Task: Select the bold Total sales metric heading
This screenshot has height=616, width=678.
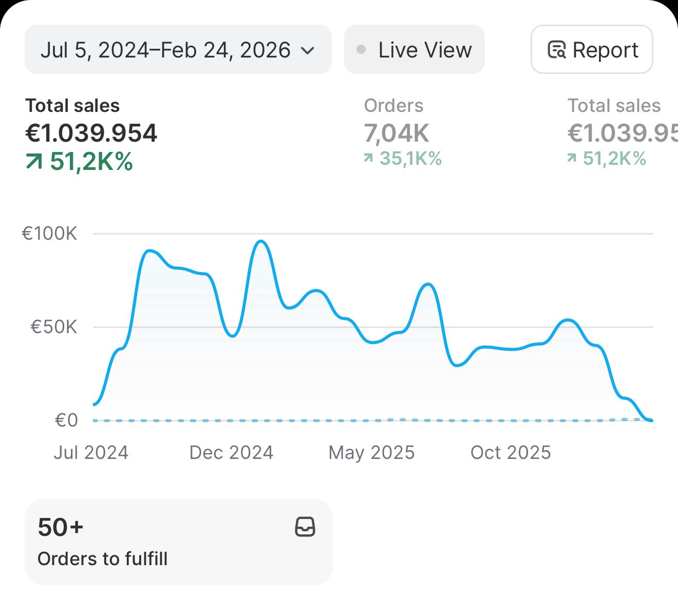Action: (x=72, y=106)
